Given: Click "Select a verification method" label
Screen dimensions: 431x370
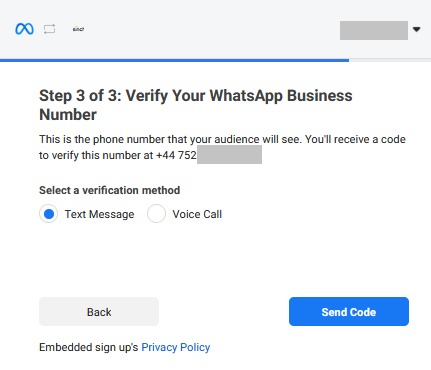Looking at the screenshot, I should point(110,190).
